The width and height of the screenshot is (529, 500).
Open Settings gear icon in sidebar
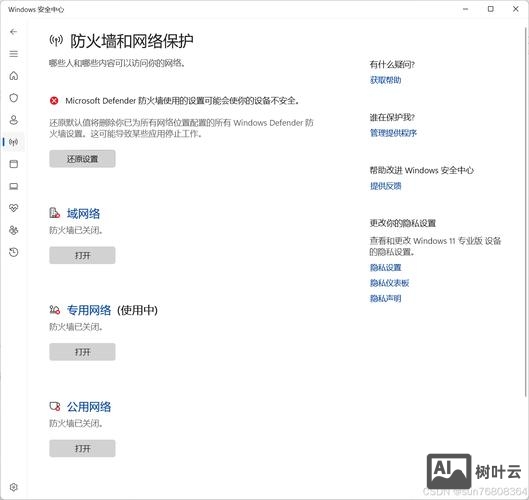[x=13, y=487]
